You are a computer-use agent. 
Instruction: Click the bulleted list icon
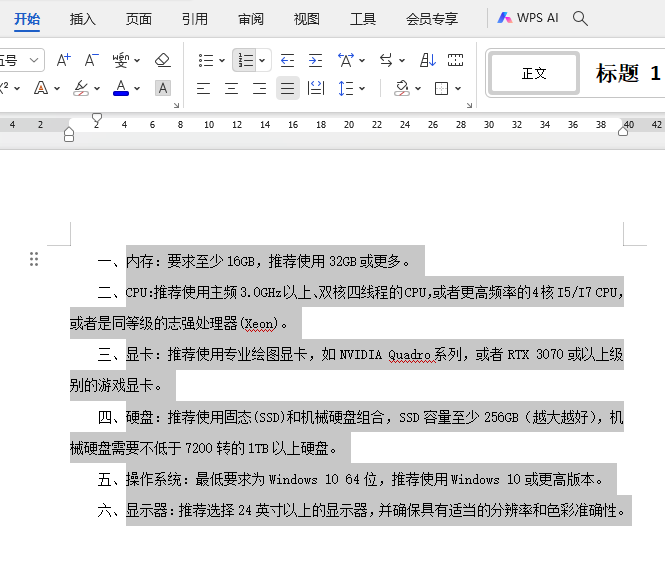coord(206,60)
